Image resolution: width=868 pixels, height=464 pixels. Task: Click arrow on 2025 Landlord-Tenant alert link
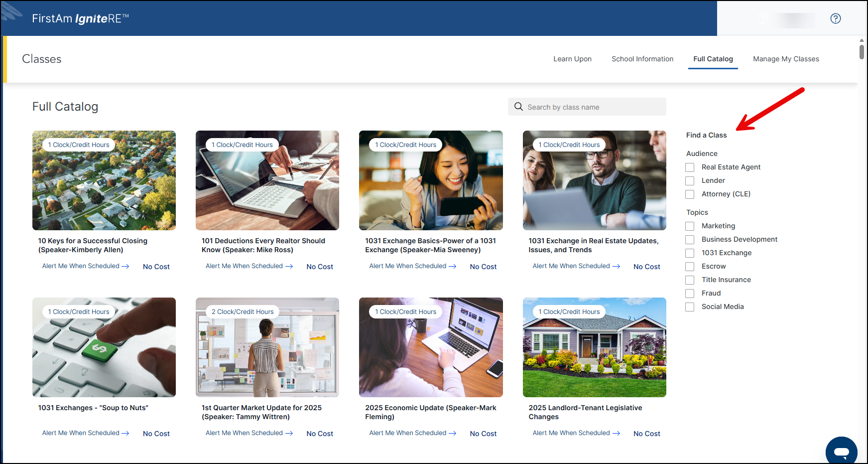616,434
